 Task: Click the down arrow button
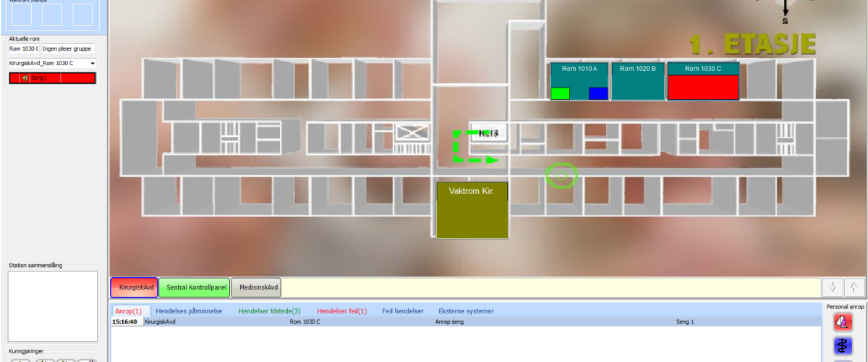pyautogui.click(x=833, y=287)
